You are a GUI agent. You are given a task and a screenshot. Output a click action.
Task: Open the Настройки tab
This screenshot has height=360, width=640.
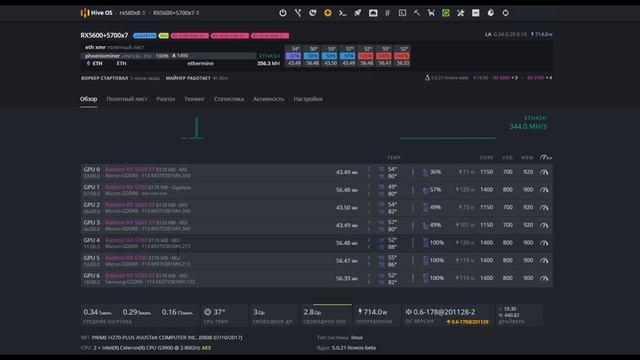point(308,99)
